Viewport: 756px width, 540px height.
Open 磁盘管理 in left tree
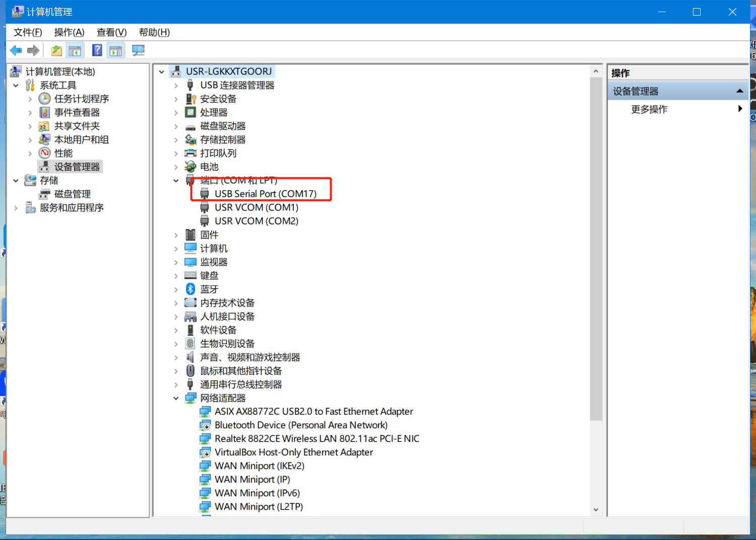(72, 194)
